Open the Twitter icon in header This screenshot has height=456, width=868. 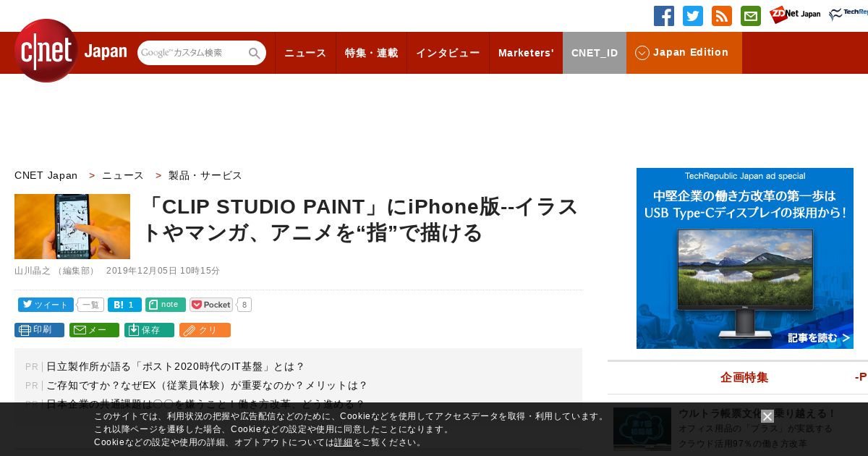[x=693, y=16]
